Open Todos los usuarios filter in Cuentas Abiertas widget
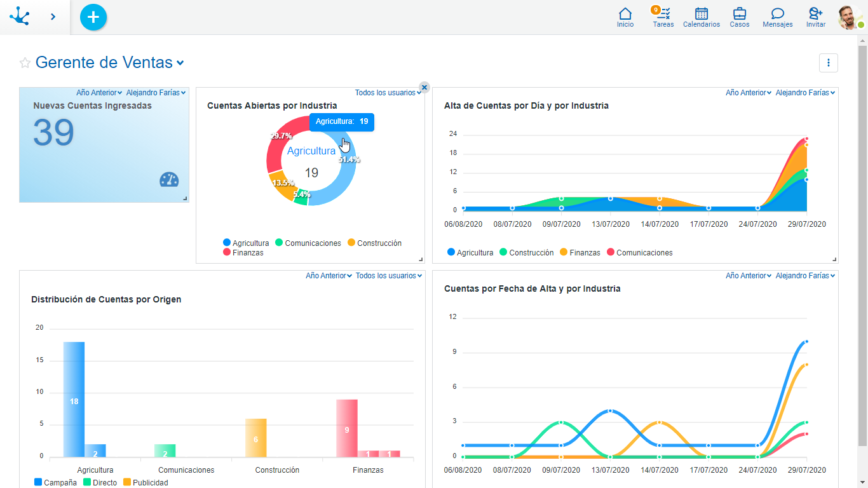 click(388, 93)
